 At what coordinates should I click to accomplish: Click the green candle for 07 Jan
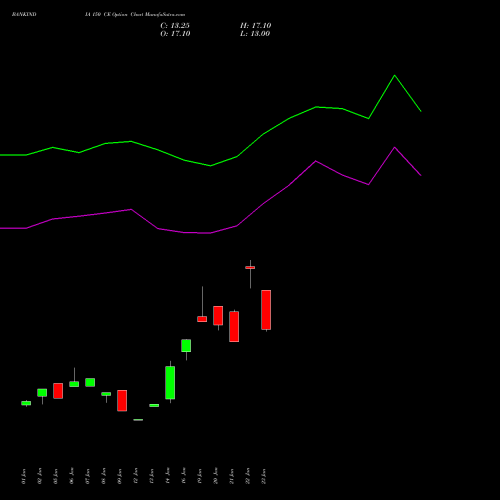coord(90,382)
